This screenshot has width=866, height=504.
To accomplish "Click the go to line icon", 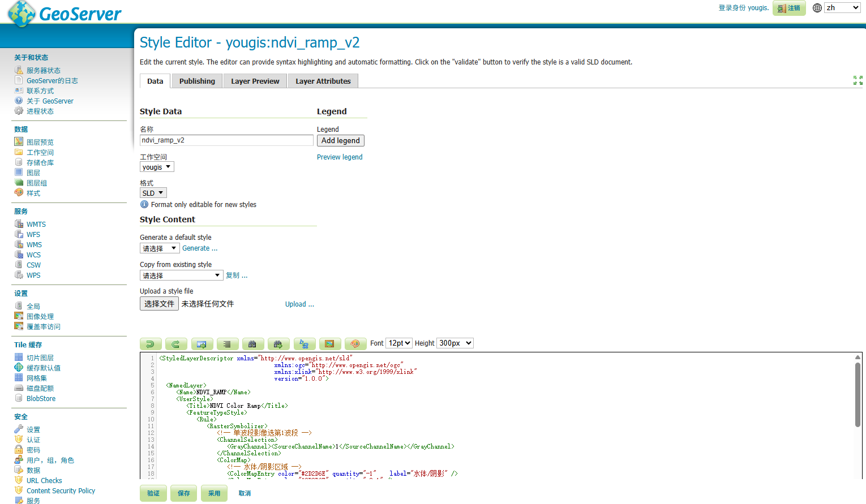I will coord(202,344).
